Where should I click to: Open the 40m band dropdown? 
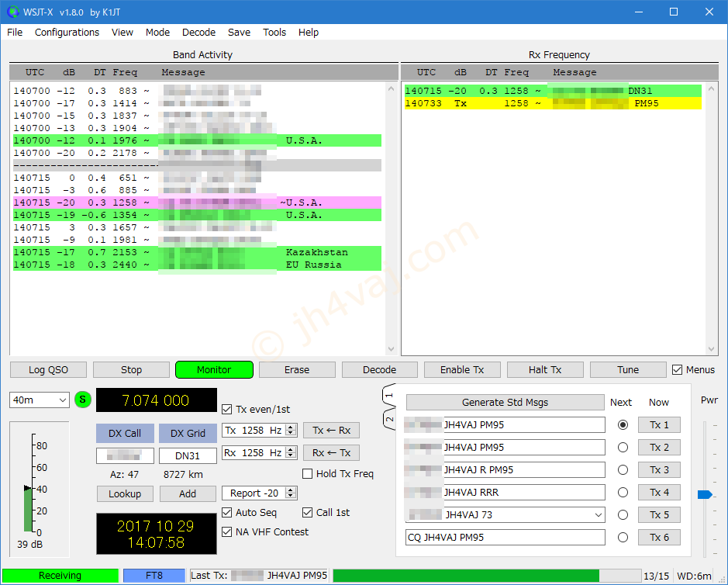(40, 400)
